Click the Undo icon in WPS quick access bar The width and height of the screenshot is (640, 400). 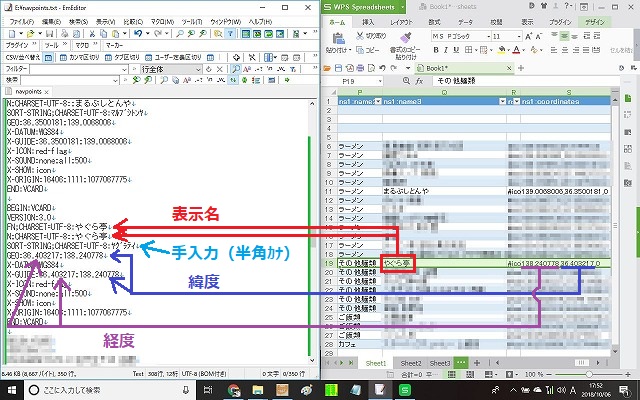382,68
